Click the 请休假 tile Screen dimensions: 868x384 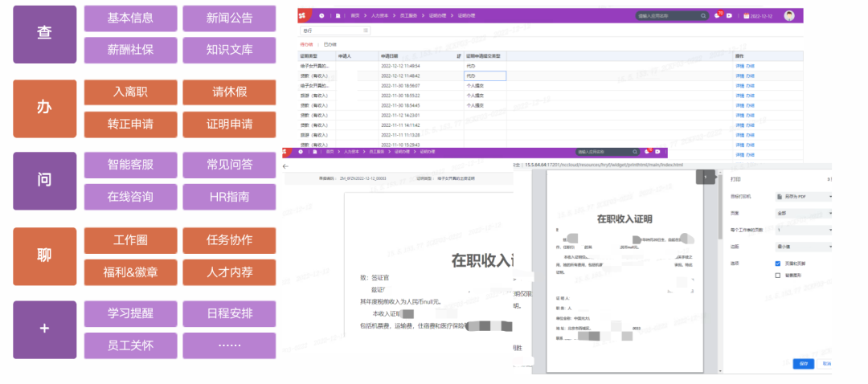[x=229, y=92]
